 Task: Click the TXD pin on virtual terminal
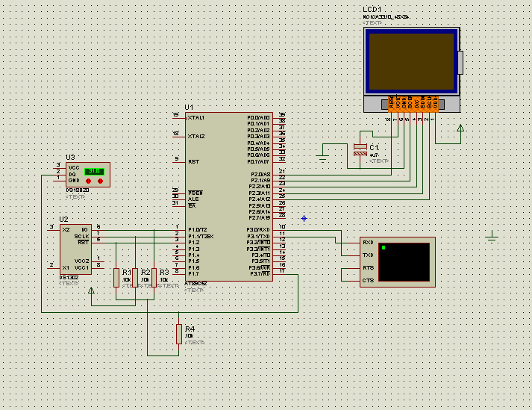[368, 255]
